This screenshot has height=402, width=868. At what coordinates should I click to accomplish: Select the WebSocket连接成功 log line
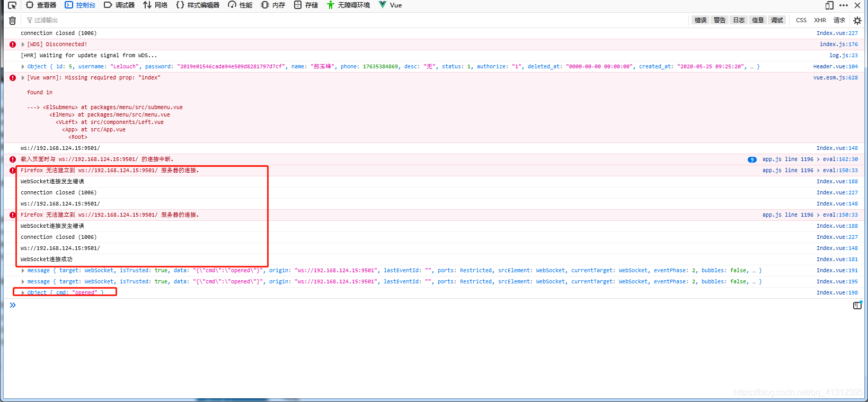(x=47, y=260)
